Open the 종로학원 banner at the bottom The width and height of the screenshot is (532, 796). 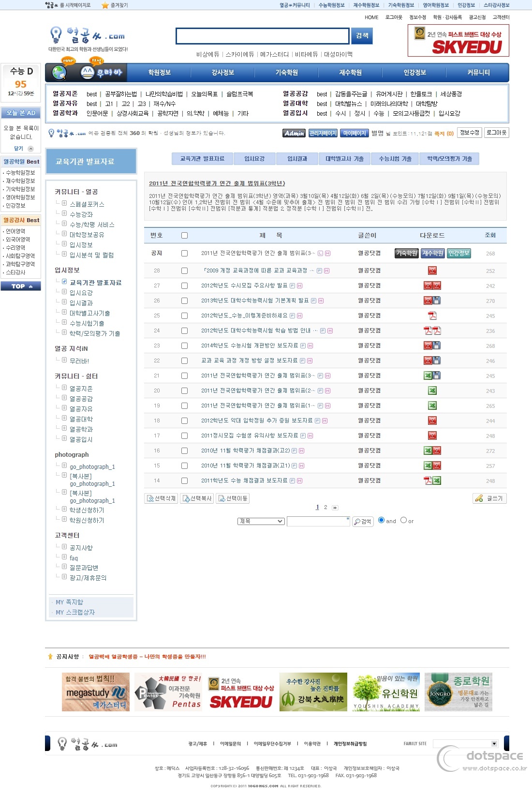pos(458,692)
